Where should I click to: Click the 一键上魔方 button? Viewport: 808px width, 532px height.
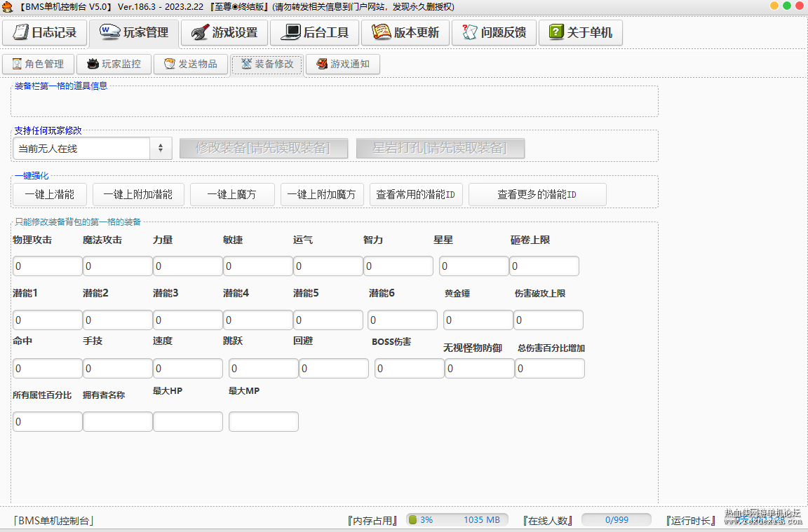232,194
